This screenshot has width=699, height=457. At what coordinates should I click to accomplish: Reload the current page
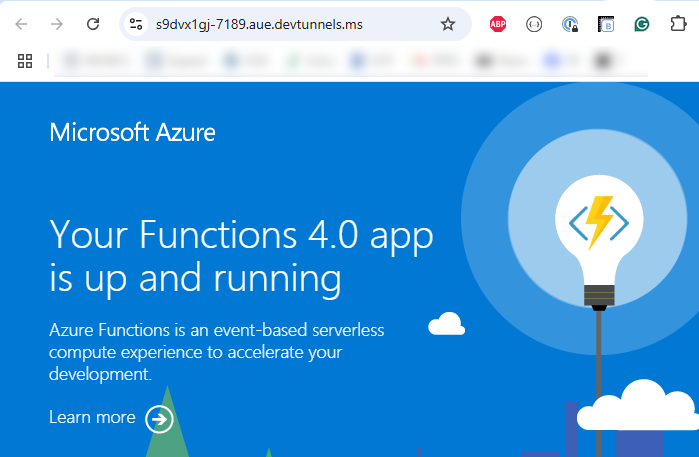(93, 24)
